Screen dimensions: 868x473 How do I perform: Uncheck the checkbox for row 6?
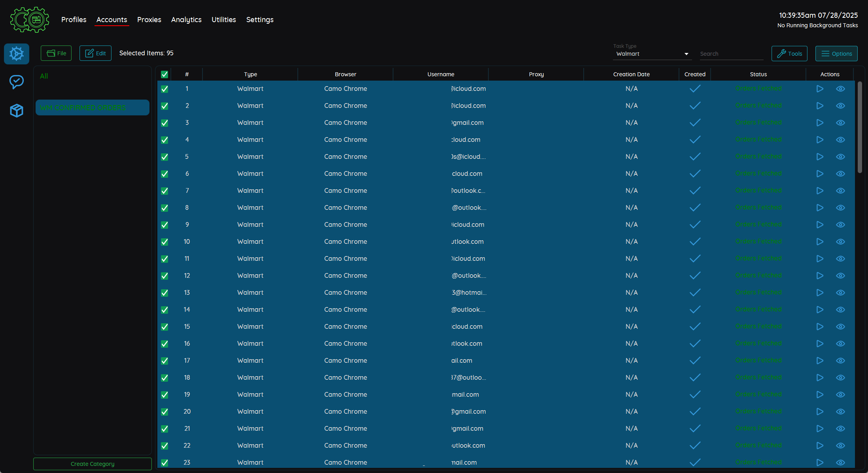coord(165,174)
